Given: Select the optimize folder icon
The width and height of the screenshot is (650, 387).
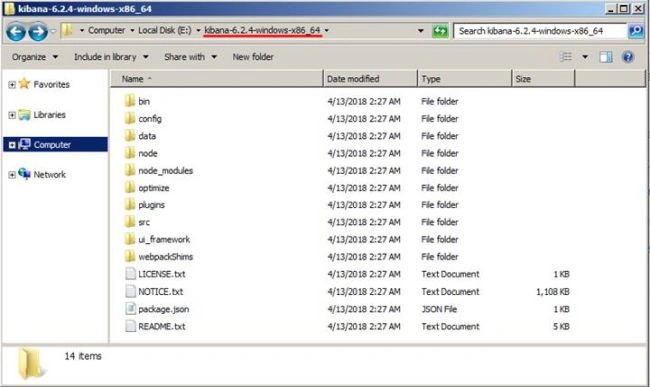Looking at the screenshot, I should coord(130,188).
